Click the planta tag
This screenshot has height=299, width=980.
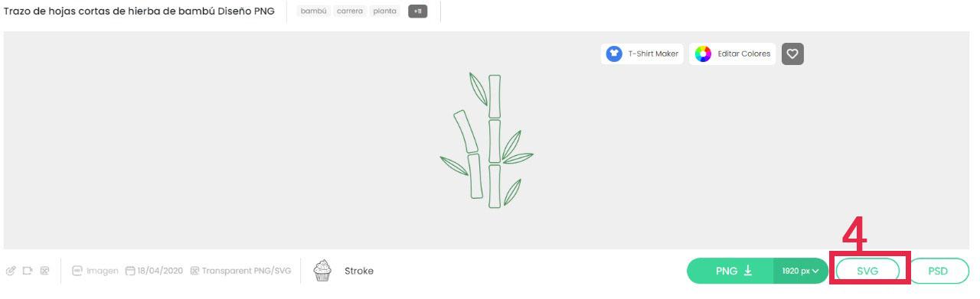(385, 11)
